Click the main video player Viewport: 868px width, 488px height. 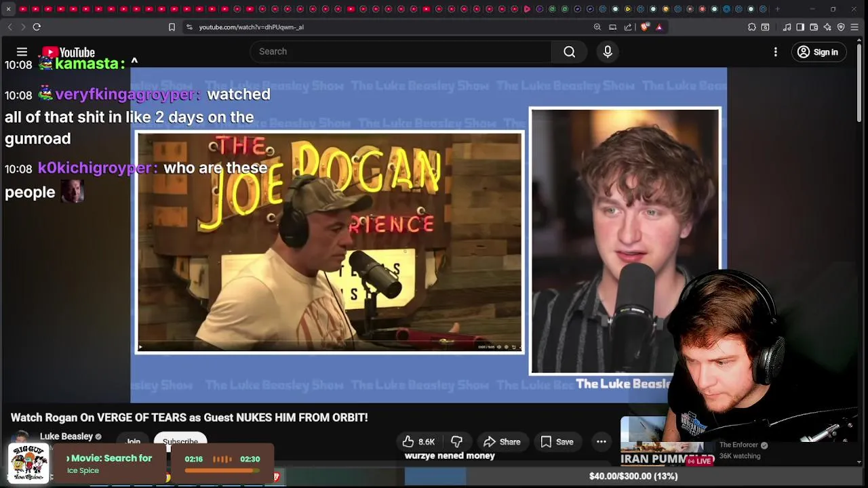[x=429, y=235]
